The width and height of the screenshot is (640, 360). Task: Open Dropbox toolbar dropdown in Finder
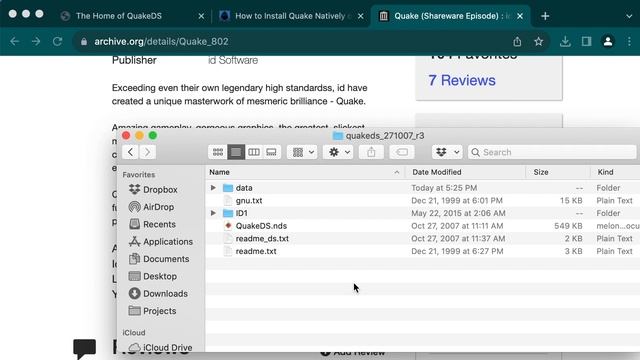click(447, 152)
